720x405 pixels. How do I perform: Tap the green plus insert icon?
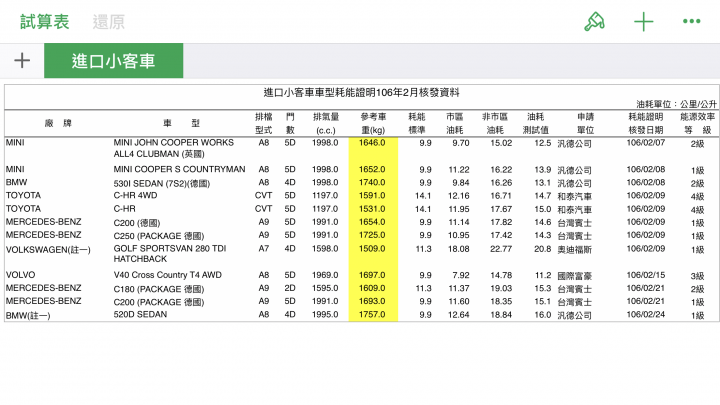click(643, 22)
